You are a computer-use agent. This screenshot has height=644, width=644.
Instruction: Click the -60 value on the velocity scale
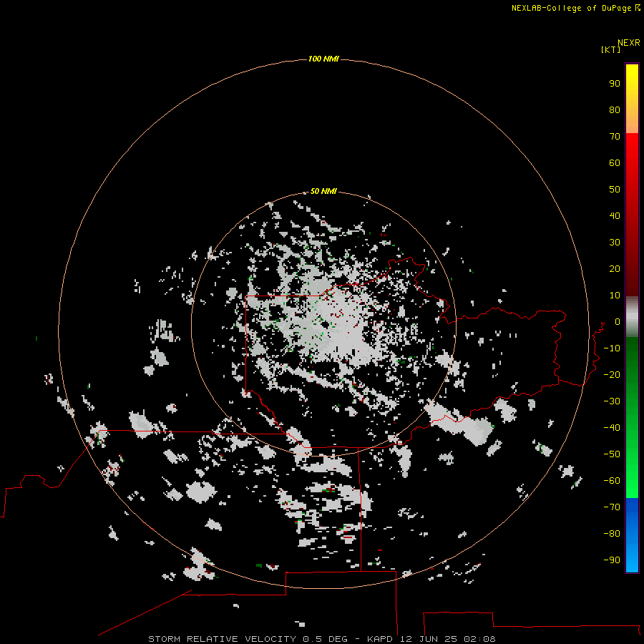click(x=612, y=481)
